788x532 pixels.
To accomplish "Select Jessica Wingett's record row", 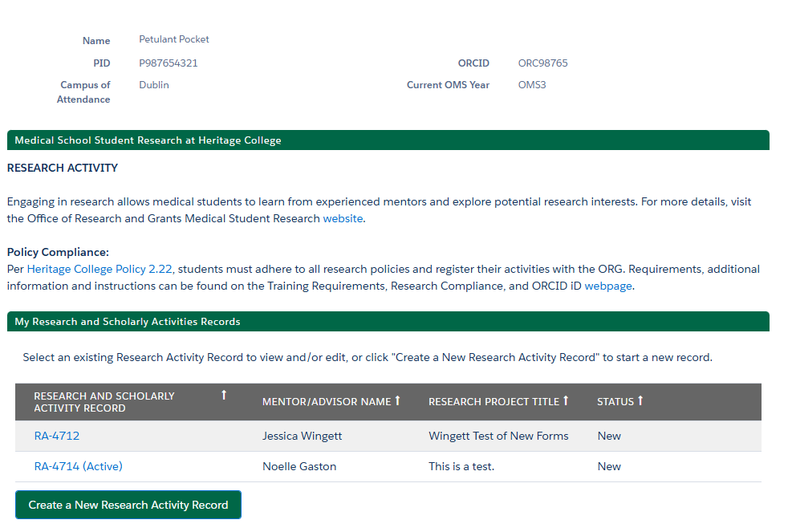I will (302, 436).
